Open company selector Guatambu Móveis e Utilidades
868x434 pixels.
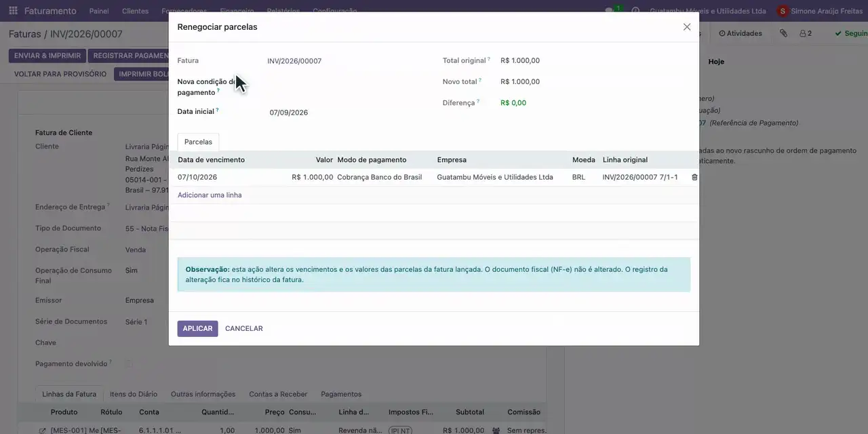tap(708, 11)
